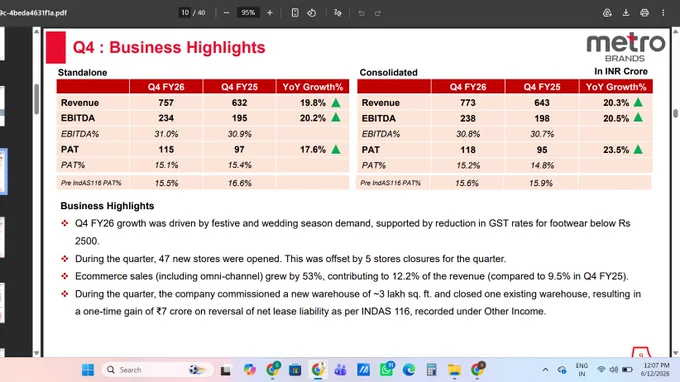Click the 'Business Highlights' subheading
The image size is (680, 382).
pos(107,206)
